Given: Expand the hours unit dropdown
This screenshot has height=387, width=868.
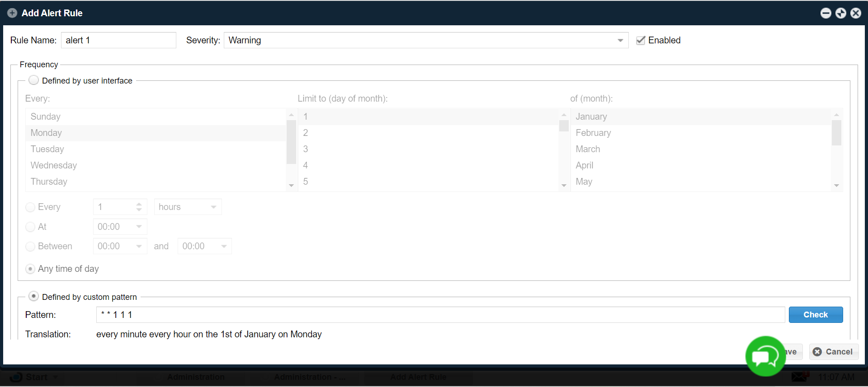Looking at the screenshot, I should (213, 207).
